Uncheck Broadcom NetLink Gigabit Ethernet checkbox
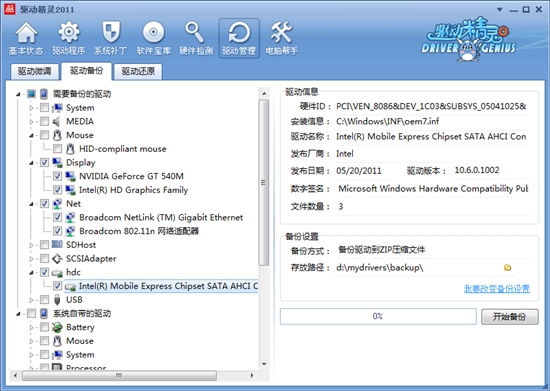Image resolution: width=550 pixels, height=391 pixels. click(58, 217)
